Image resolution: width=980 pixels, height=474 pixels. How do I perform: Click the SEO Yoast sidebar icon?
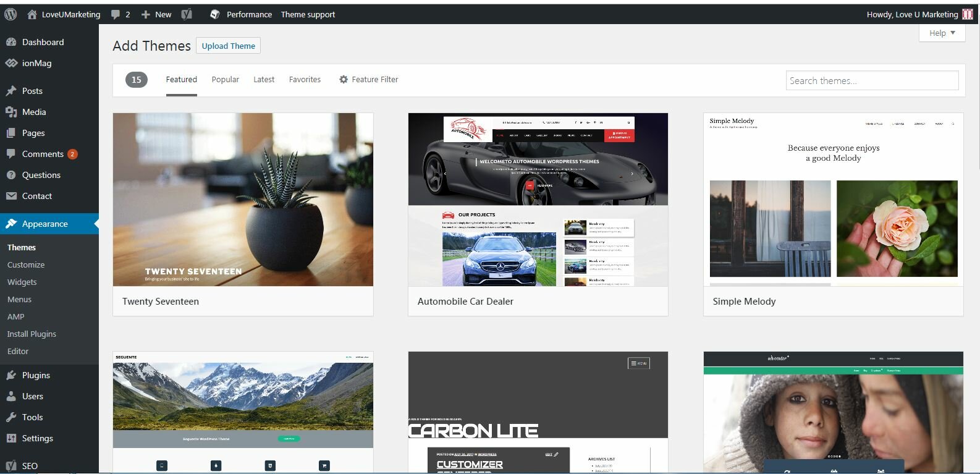pos(11,466)
